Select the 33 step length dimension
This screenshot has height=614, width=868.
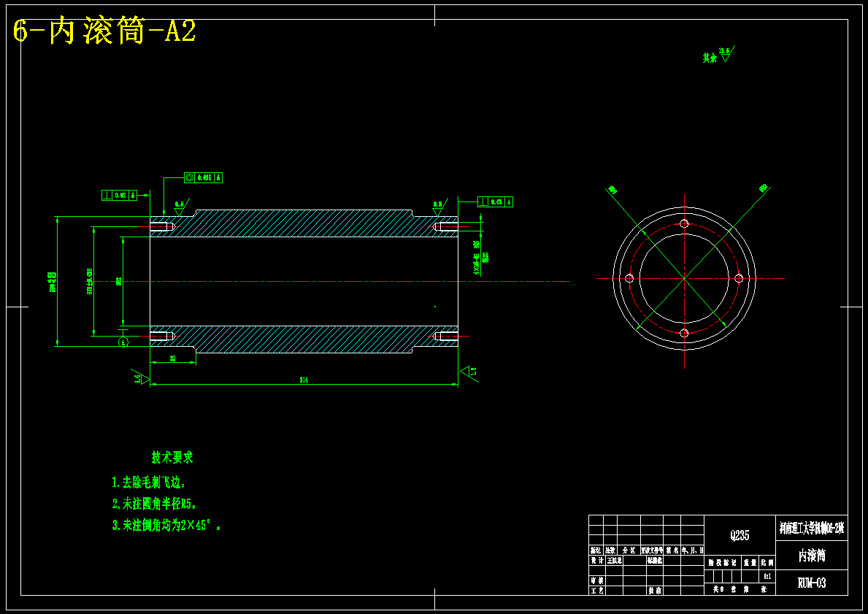click(173, 358)
